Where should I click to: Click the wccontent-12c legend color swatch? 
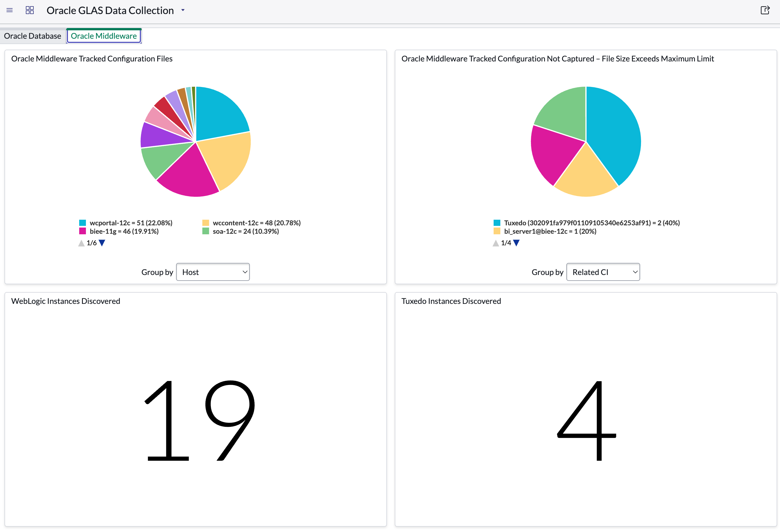(x=206, y=223)
